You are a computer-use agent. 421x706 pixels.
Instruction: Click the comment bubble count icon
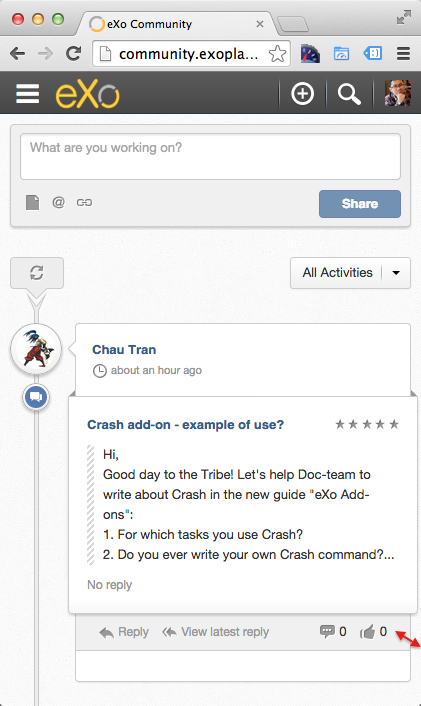coord(327,631)
